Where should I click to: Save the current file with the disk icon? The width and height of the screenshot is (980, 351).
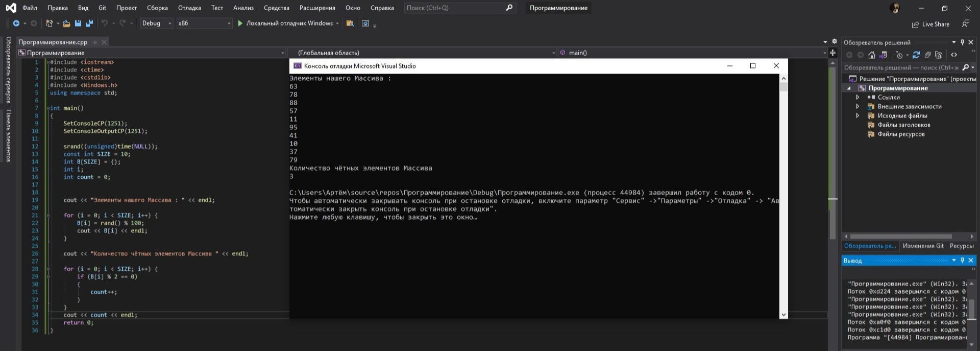point(78,24)
